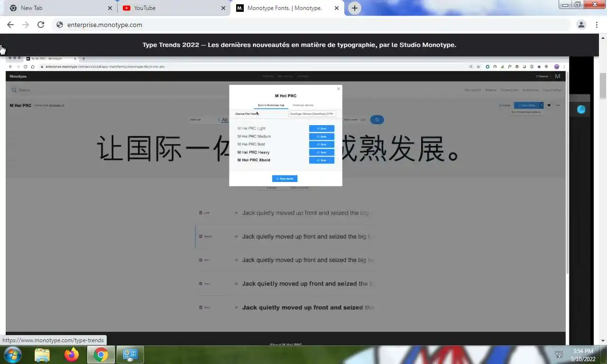This screenshot has height=364, width=607.
Task: Open the Collections nav item
Action: [509, 90]
